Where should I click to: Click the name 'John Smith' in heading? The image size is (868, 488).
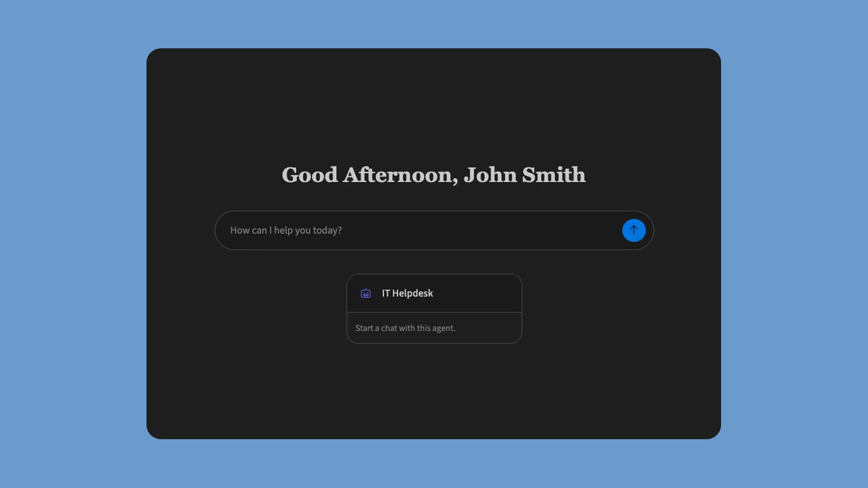(524, 175)
